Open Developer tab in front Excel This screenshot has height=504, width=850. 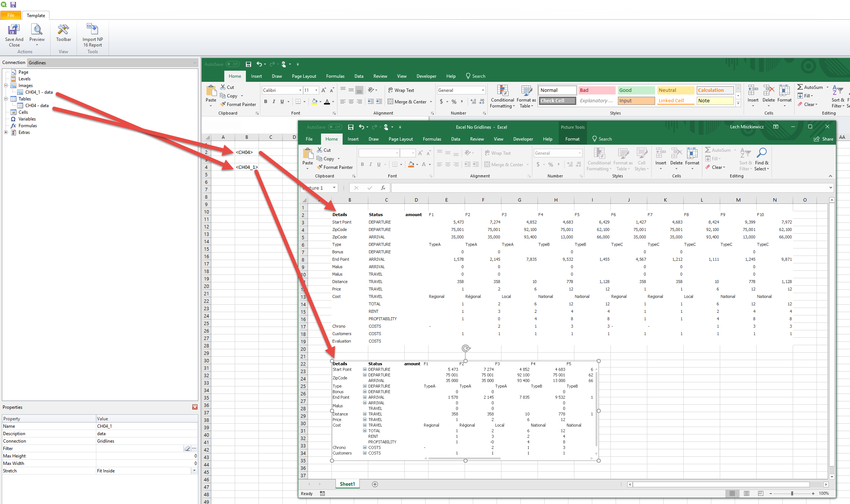tap(523, 139)
